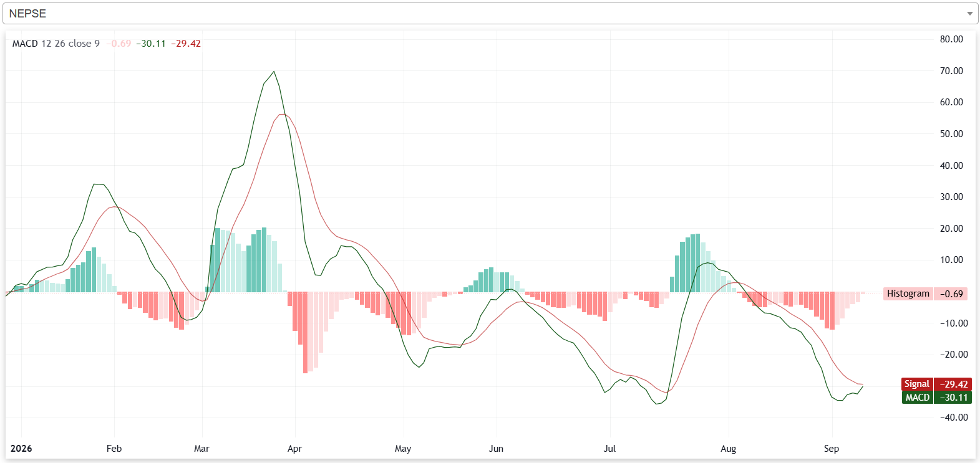980x463 pixels.
Task: Click the dropdown arrow beside NEPSE
Action: pos(969,14)
